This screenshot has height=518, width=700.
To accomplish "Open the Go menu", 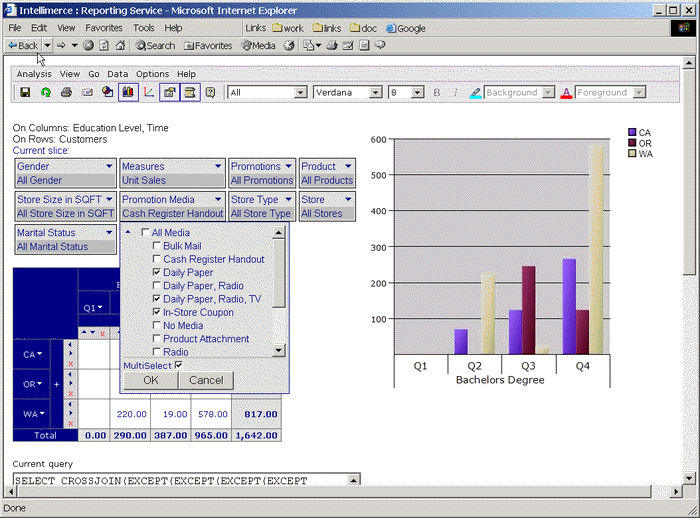I will [x=94, y=74].
